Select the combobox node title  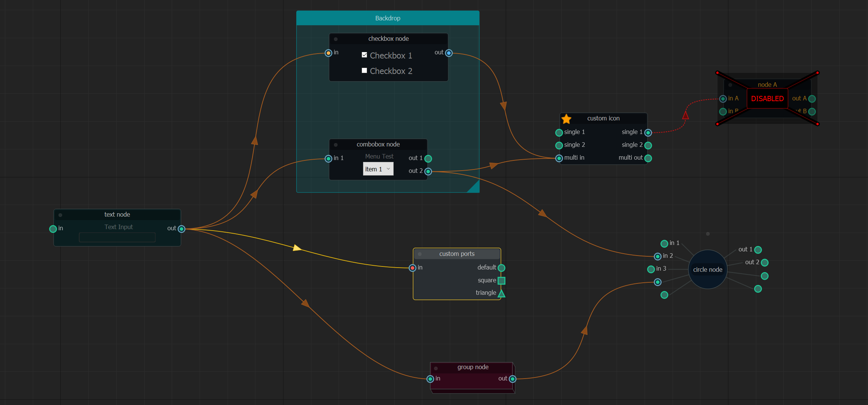click(x=378, y=145)
